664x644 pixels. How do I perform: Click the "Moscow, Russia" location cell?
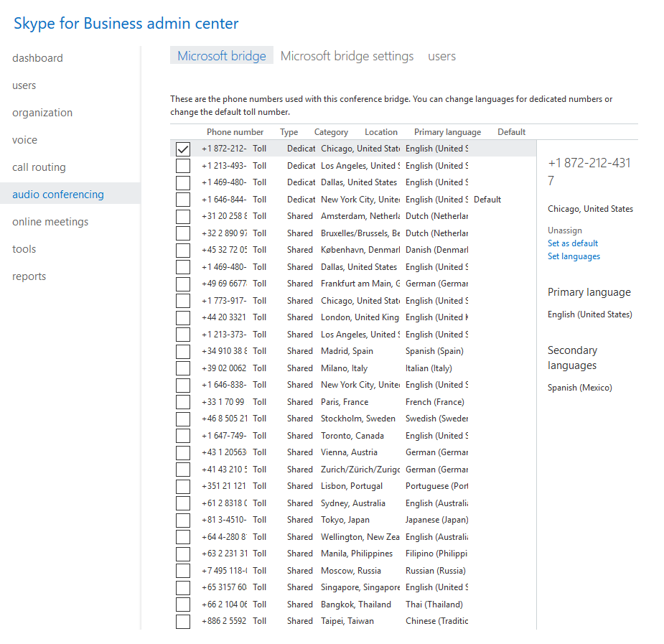pos(351,571)
